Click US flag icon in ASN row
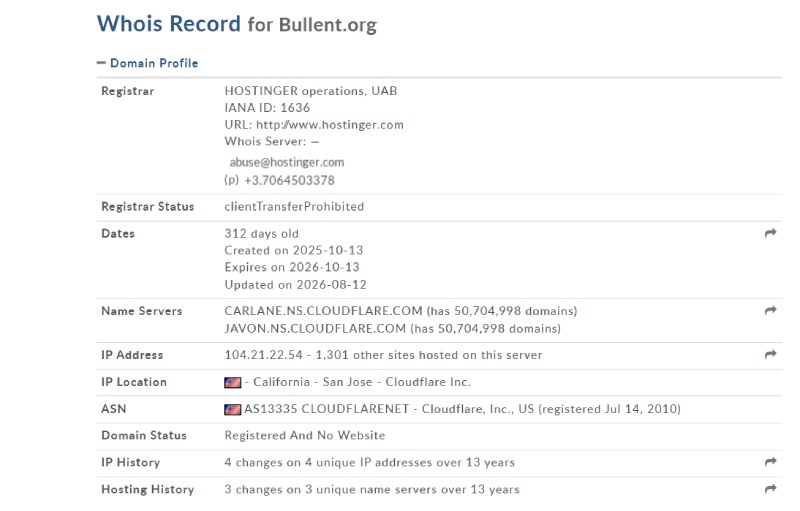800x511 pixels. (233, 409)
